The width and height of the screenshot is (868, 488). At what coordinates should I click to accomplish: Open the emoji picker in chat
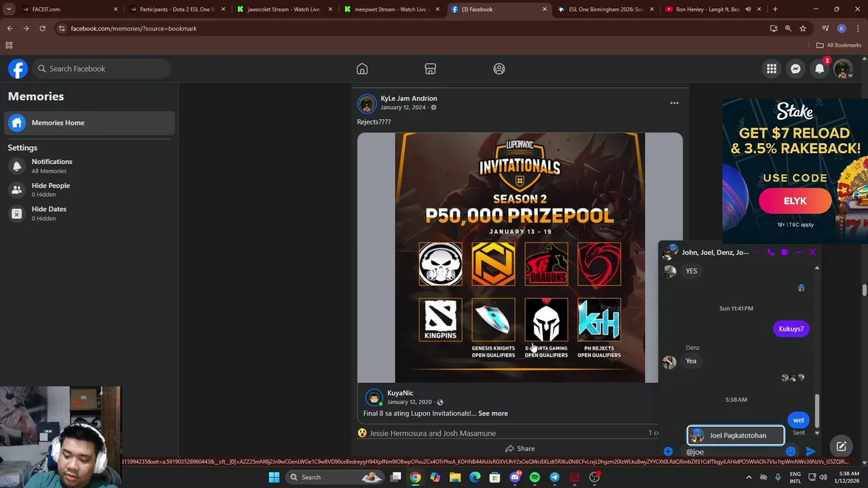[x=790, y=451]
